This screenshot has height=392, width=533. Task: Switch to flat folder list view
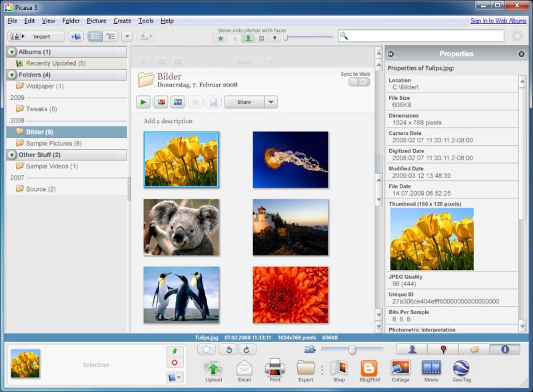coord(95,37)
